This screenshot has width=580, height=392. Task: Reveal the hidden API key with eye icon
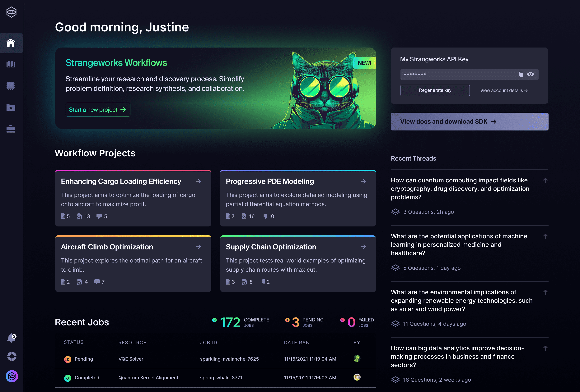click(x=531, y=74)
